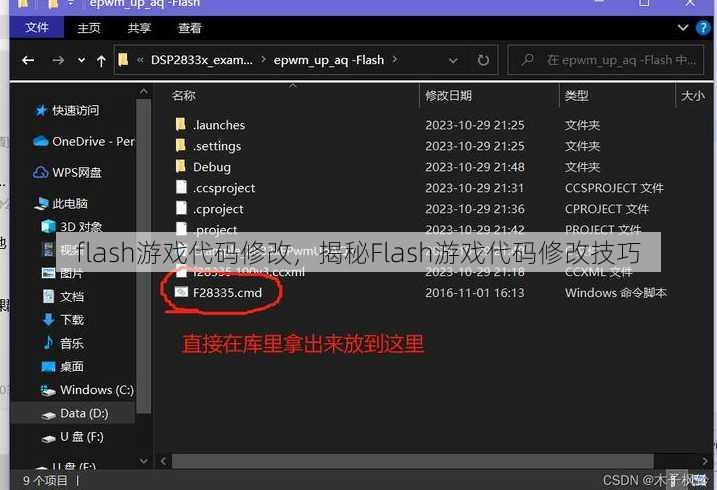Click the epwm_up_aq -Flash breadcrumb
Screen dimensions: 717x490
[x=329, y=60]
